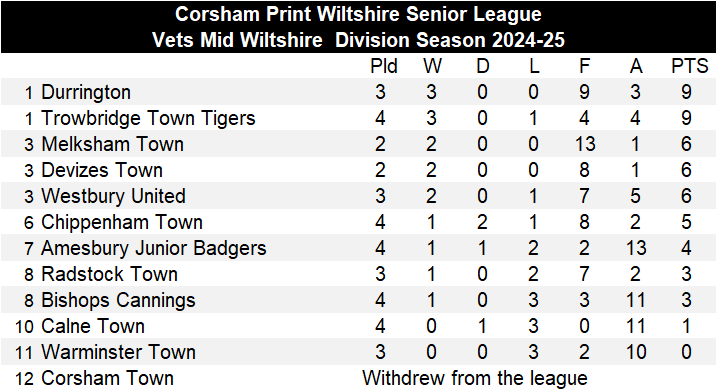
Task: Select Radstock Town team name
Action: pos(109,275)
